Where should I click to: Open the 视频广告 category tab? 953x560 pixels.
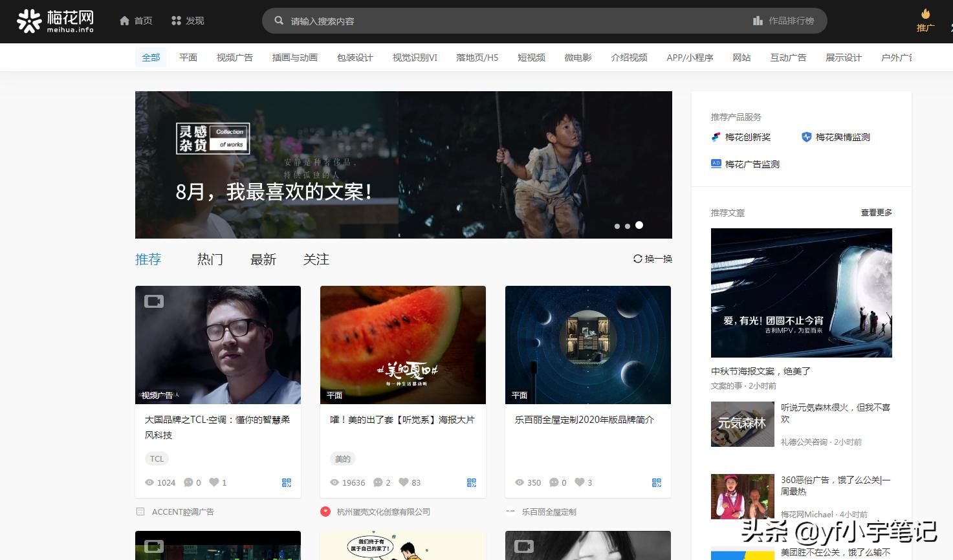pos(234,57)
